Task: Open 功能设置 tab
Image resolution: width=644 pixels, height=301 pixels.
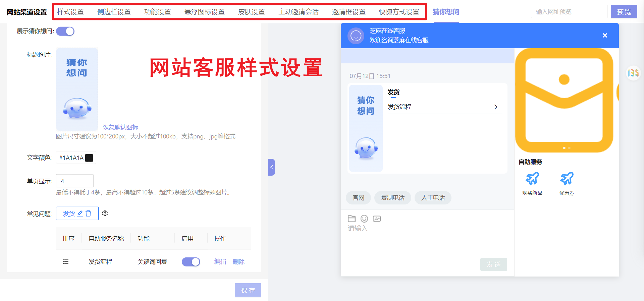Action: (x=158, y=12)
